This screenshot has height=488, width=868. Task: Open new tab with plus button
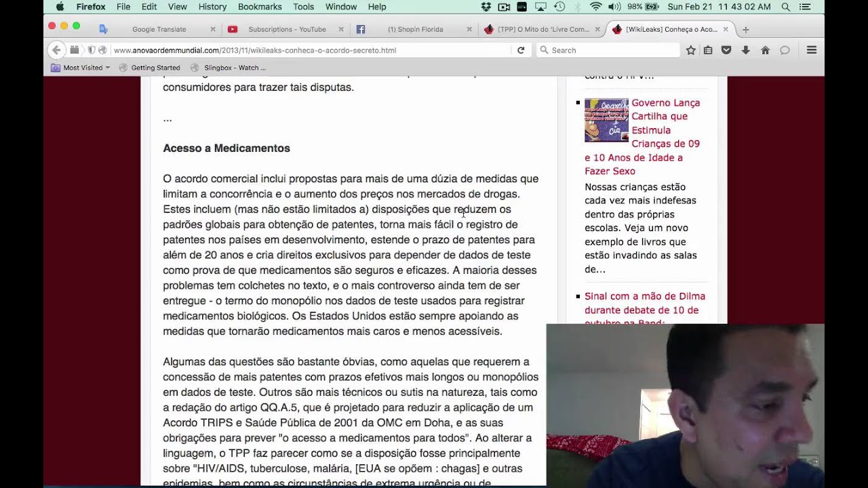[746, 29]
